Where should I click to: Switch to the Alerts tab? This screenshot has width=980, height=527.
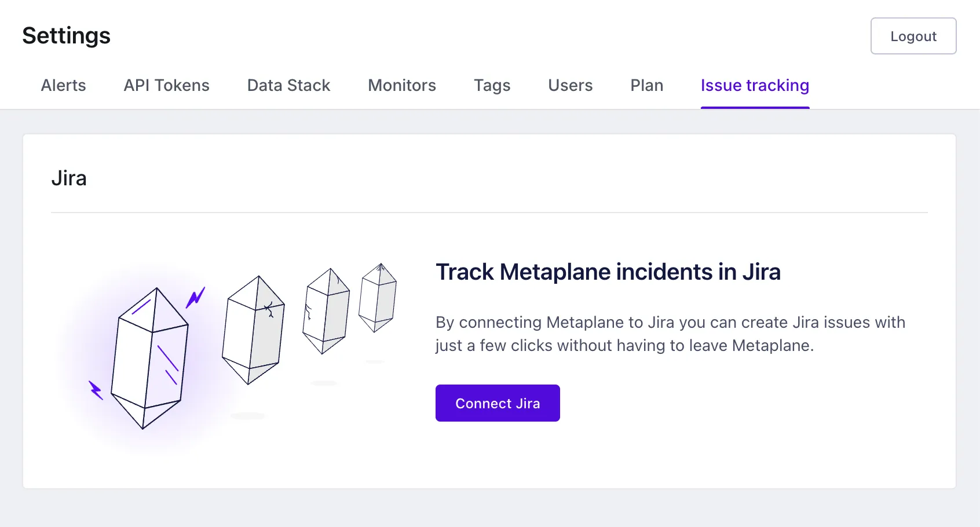63,85
